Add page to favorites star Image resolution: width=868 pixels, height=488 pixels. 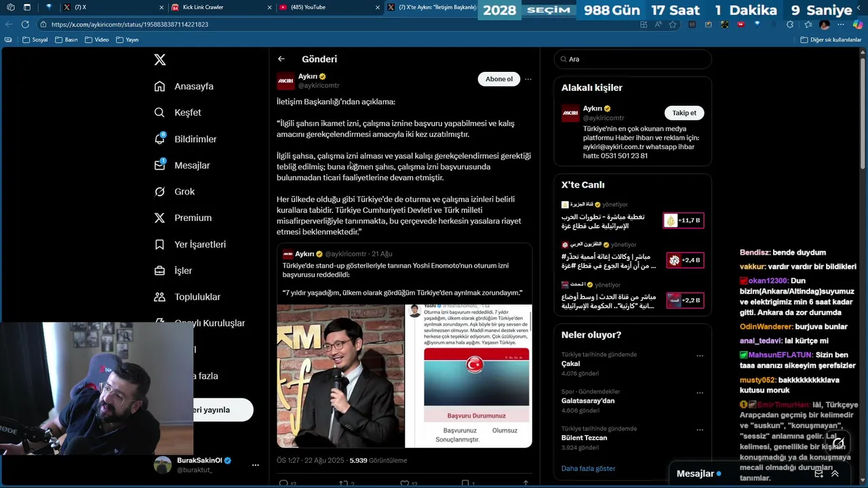pos(672,24)
